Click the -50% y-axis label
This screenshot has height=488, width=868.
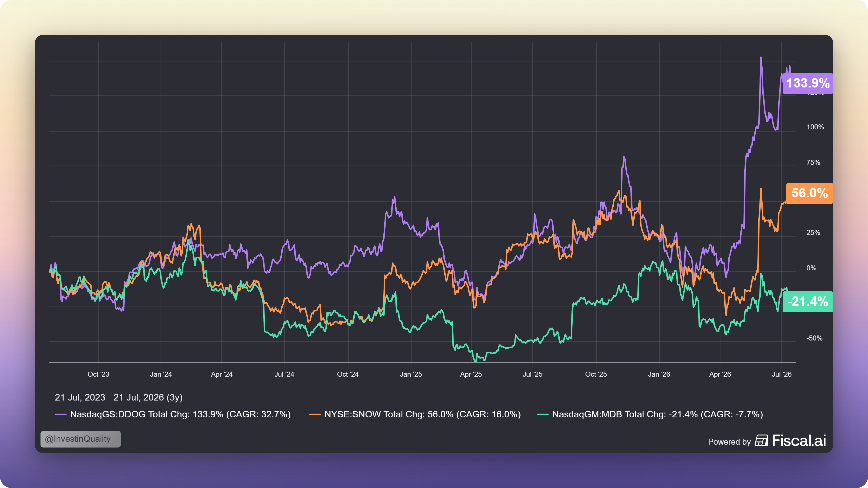point(814,338)
